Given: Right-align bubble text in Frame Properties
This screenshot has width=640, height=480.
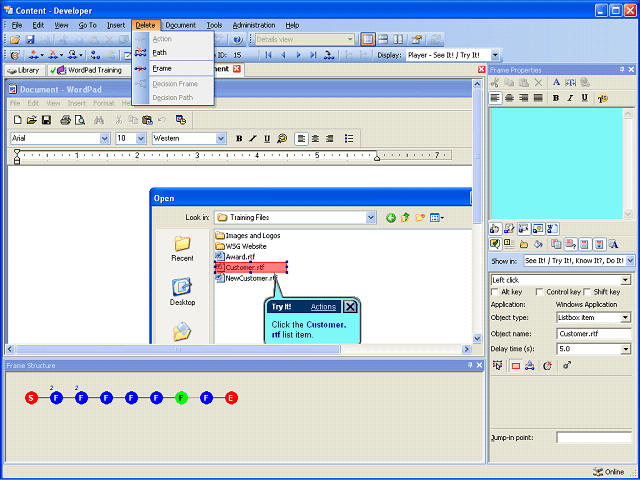Looking at the screenshot, I should 524,98.
